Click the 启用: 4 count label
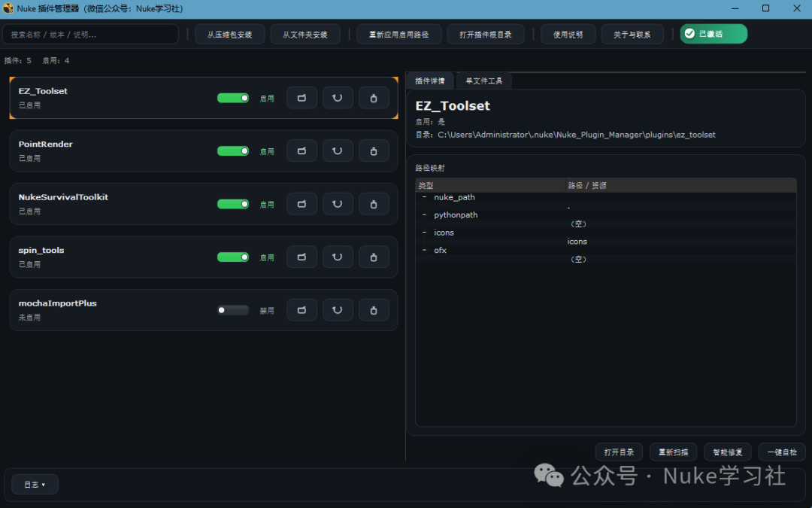Viewport: 812px width, 508px height. [x=56, y=61]
